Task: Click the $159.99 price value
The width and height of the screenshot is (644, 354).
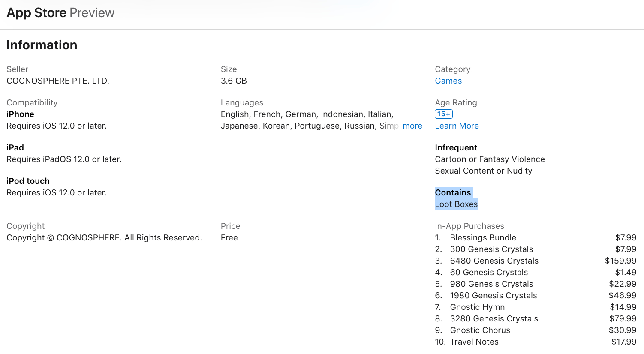Action: click(x=620, y=261)
